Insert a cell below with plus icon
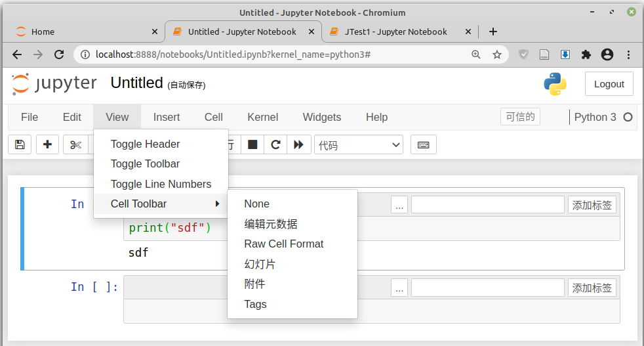Screen dimensions: 644x346 (47, 144)
